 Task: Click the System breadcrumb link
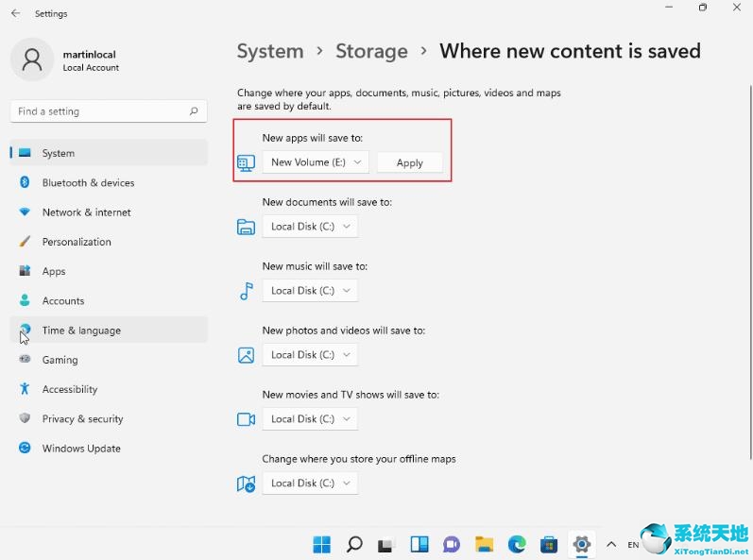pos(270,51)
